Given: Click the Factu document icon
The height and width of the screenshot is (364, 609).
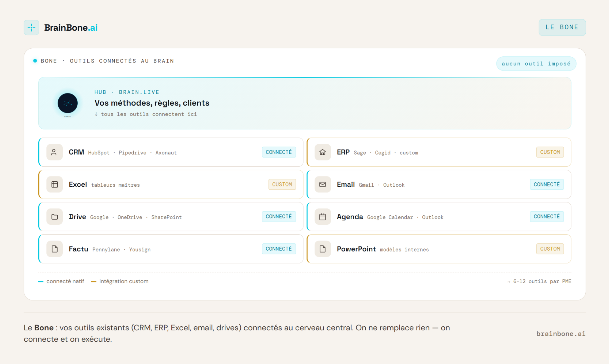Looking at the screenshot, I should tap(54, 249).
